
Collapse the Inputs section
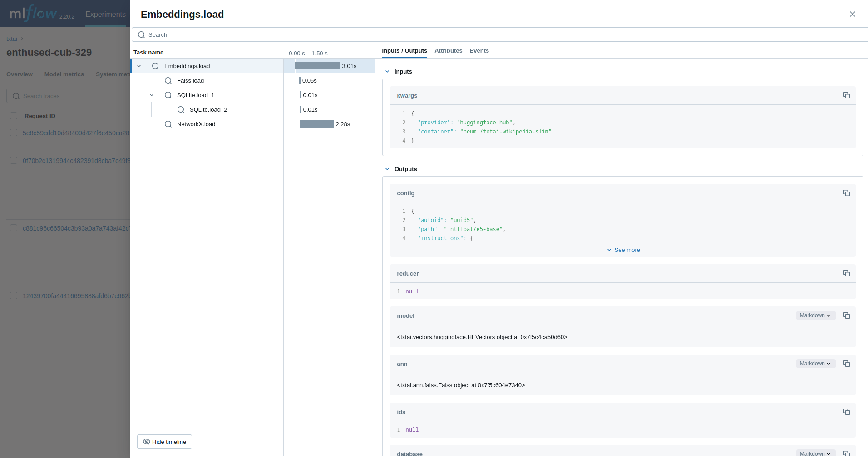pyautogui.click(x=387, y=72)
